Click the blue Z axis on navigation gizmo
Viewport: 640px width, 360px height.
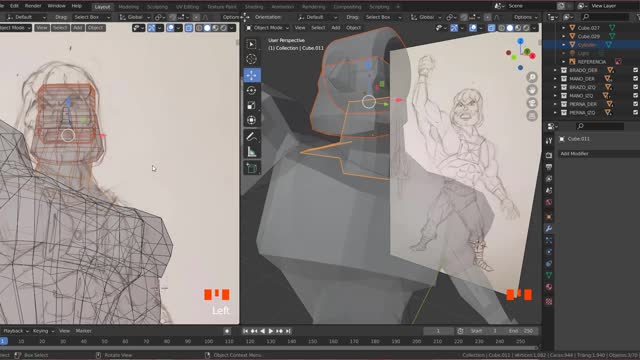coord(520,41)
